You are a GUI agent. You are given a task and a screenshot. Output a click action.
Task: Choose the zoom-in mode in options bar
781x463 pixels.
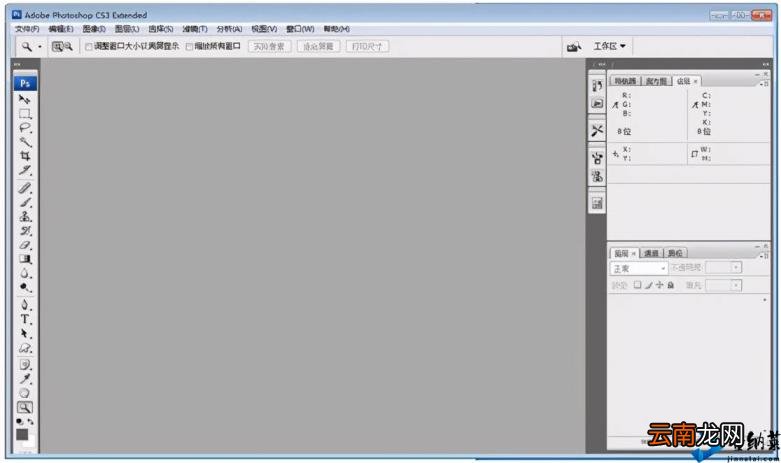pyautogui.click(x=58, y=46)
